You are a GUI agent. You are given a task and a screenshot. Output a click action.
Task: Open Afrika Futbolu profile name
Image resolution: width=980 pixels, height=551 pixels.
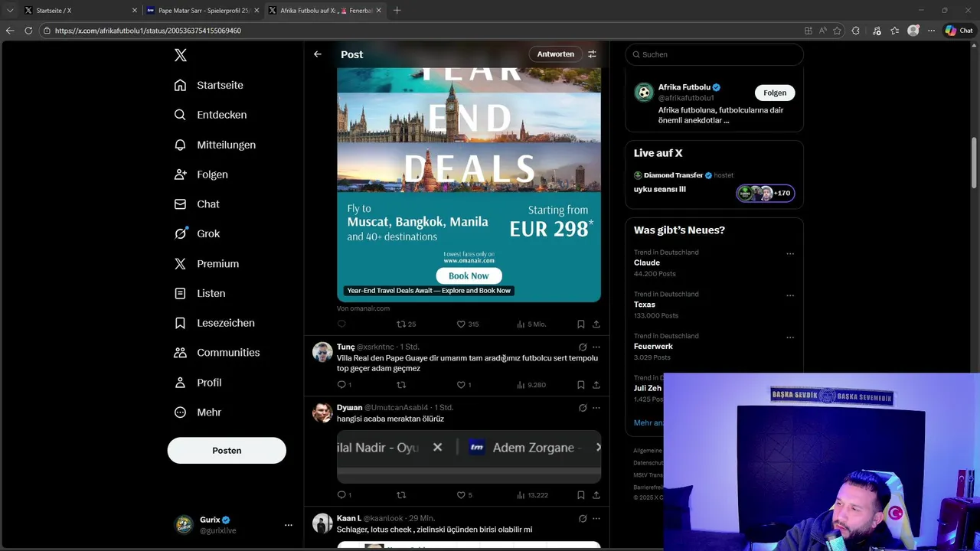point(684,87)
